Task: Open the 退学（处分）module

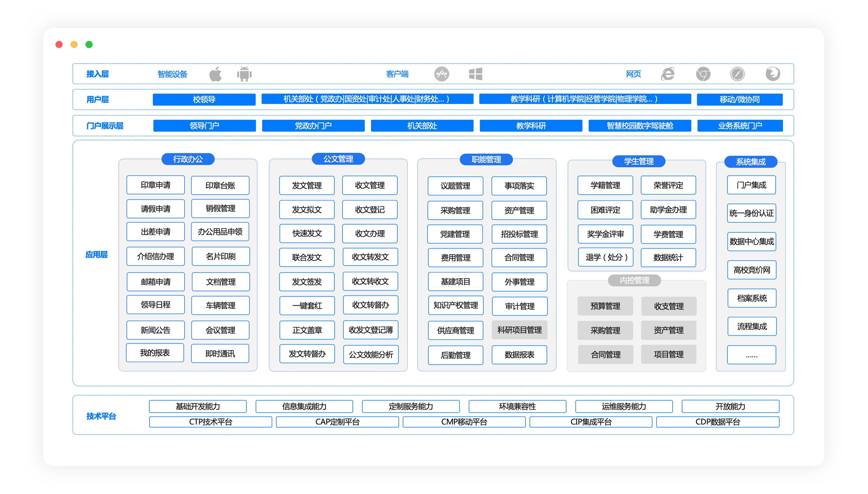Action: (606, 257)
